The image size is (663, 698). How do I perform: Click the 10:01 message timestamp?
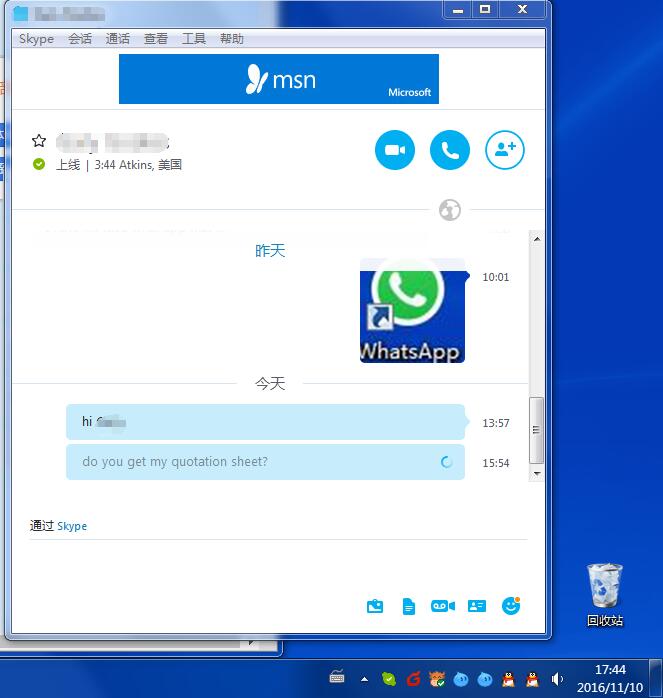point(496,277)
